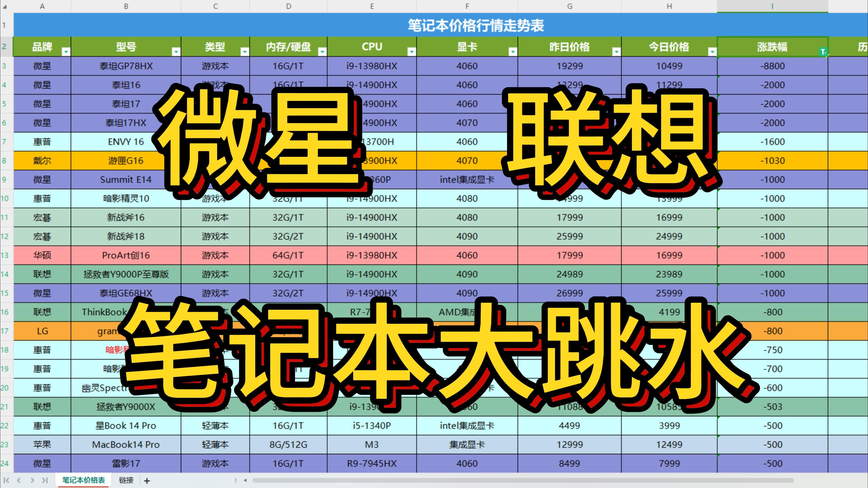Open the 品牌 column filter dropdown
Screen dimensions: 868x488
[66, 52]
